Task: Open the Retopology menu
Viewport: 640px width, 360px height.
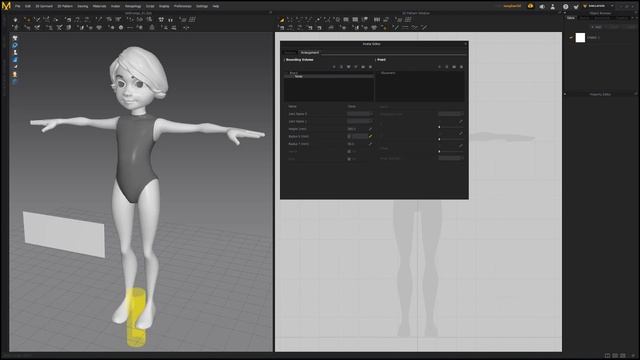Action: [x=133, y=6]
